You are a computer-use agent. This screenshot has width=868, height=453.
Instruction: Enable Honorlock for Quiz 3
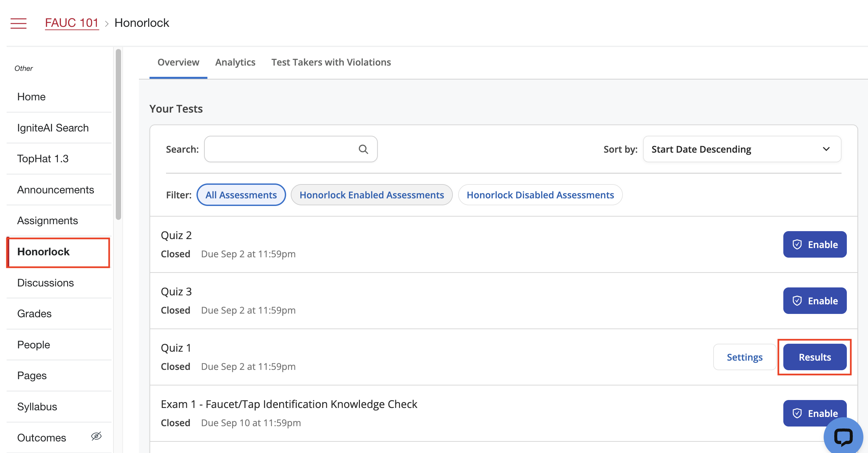tap(815, 301)
